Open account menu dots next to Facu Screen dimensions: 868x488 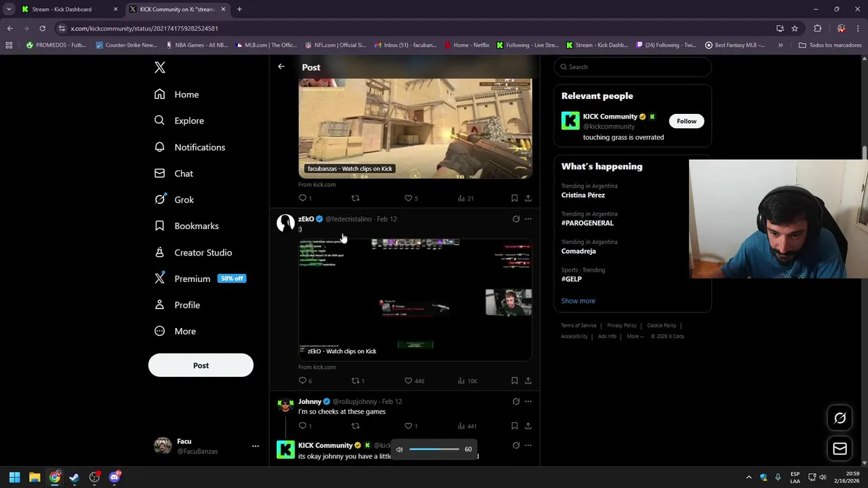[256, 446]
